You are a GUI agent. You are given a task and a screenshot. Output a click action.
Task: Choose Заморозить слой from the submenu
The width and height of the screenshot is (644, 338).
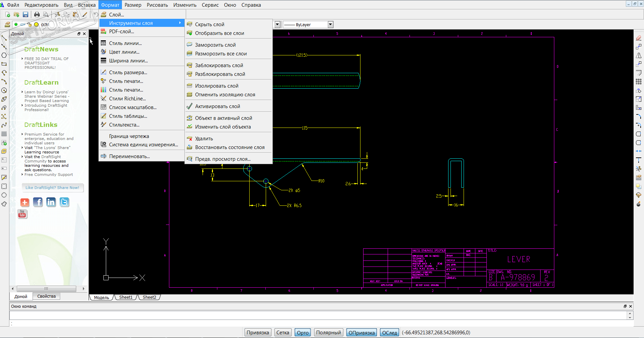(228, 45)
